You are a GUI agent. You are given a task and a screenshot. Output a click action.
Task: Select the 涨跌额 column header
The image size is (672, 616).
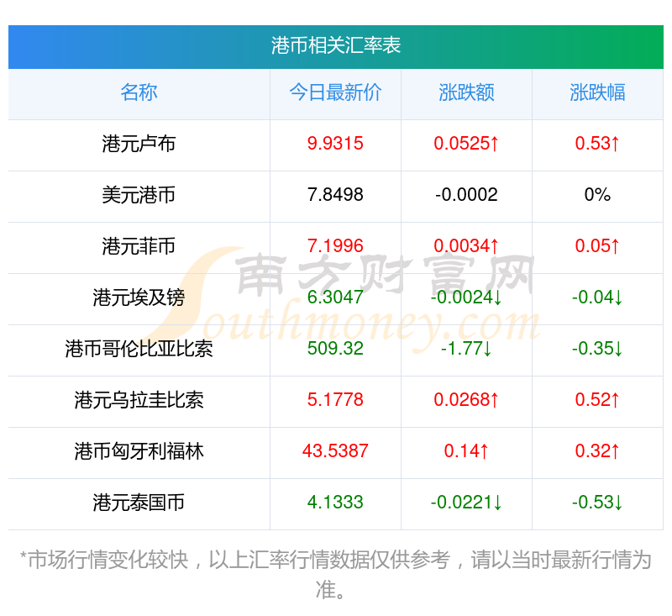click(466, 92)
